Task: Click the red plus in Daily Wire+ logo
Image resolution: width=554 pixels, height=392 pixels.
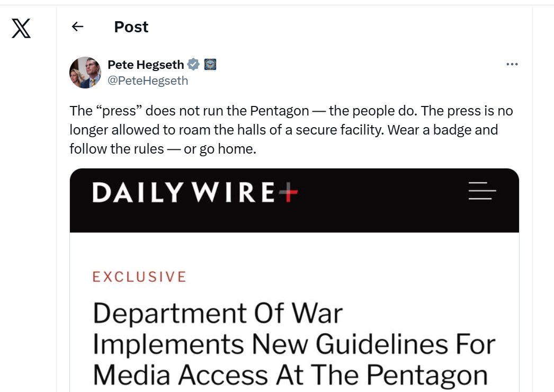Action: pyautogui.click(x=288, y=193)
